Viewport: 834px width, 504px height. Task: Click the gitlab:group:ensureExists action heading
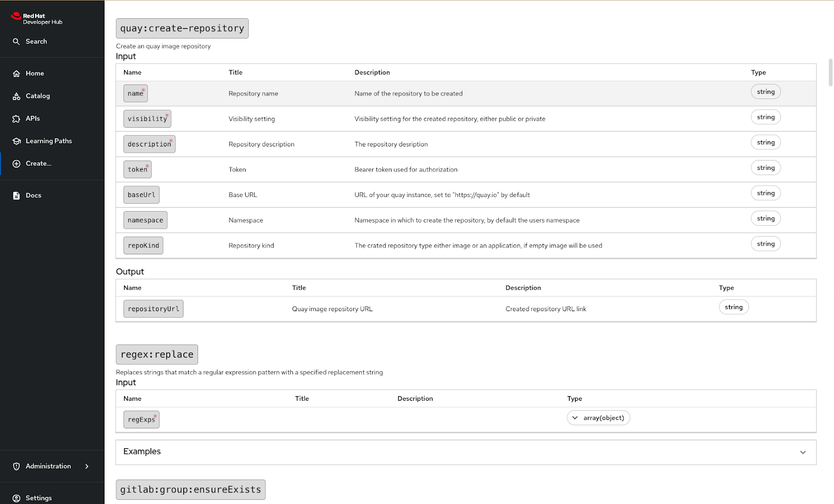(x=190, y=489)
